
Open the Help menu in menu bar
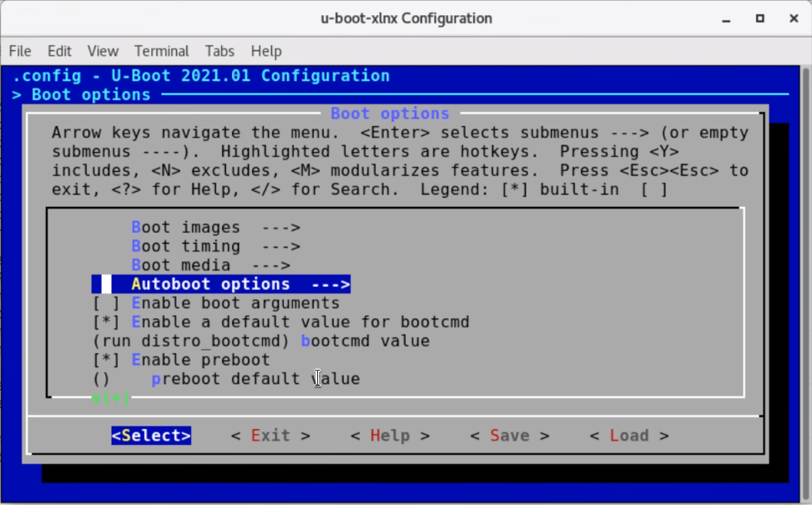click(x=266, y=51)
